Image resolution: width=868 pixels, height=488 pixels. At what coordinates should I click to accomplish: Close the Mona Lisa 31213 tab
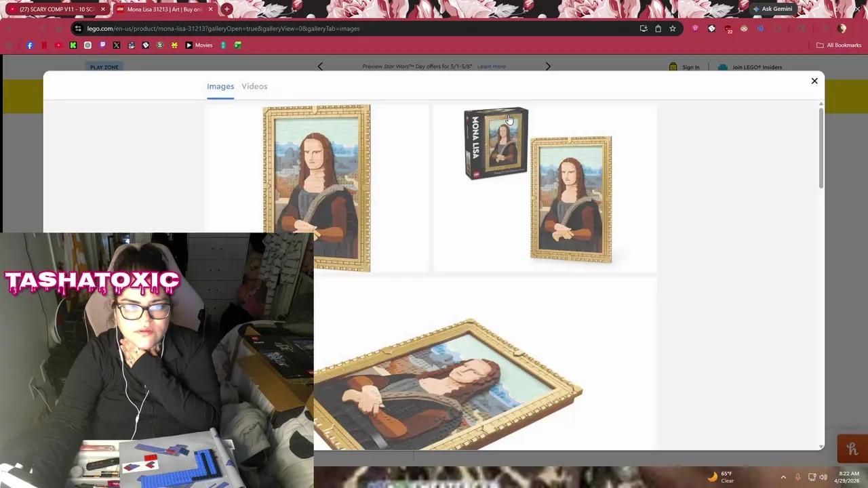point(210,9)
